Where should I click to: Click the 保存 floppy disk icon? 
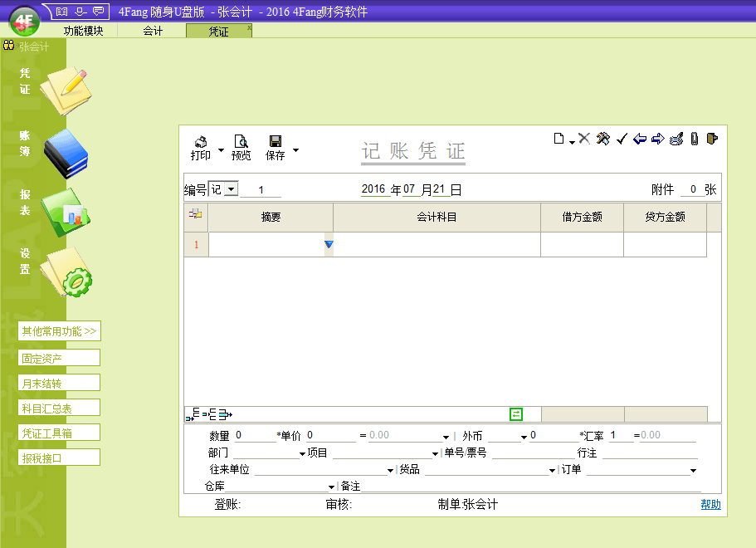pyautogui.click(x=276, y=142)
